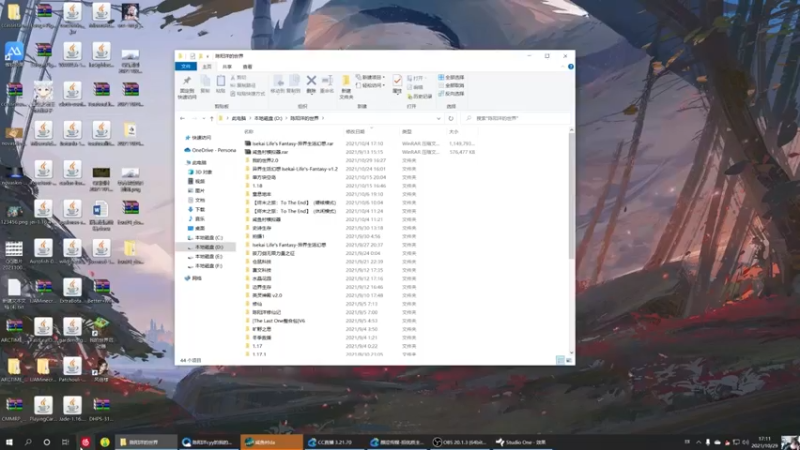This screenshot has width=800, height=450.
Task: Open the View ribbon tab
Action: (x=247, y=66)
